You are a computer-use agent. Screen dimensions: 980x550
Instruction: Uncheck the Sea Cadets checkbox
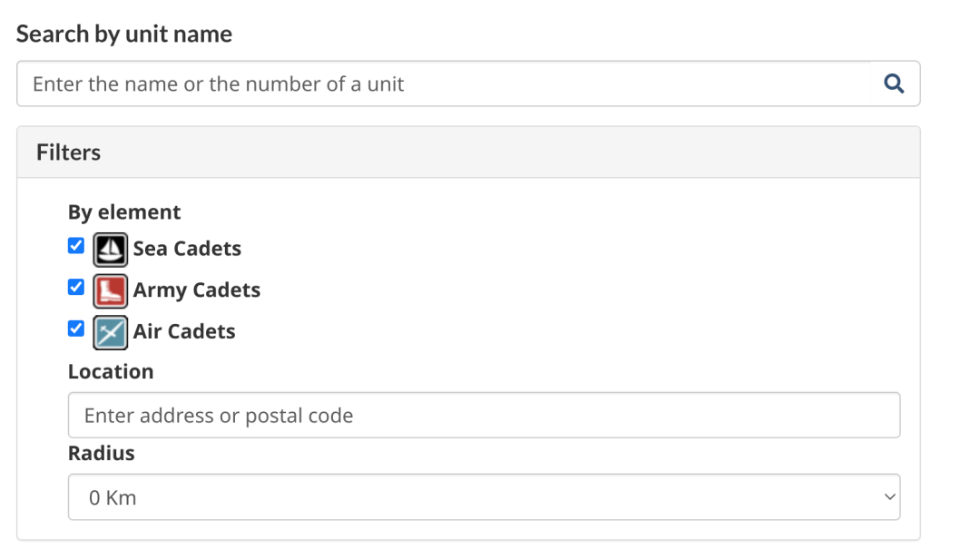tap(76, 246)
